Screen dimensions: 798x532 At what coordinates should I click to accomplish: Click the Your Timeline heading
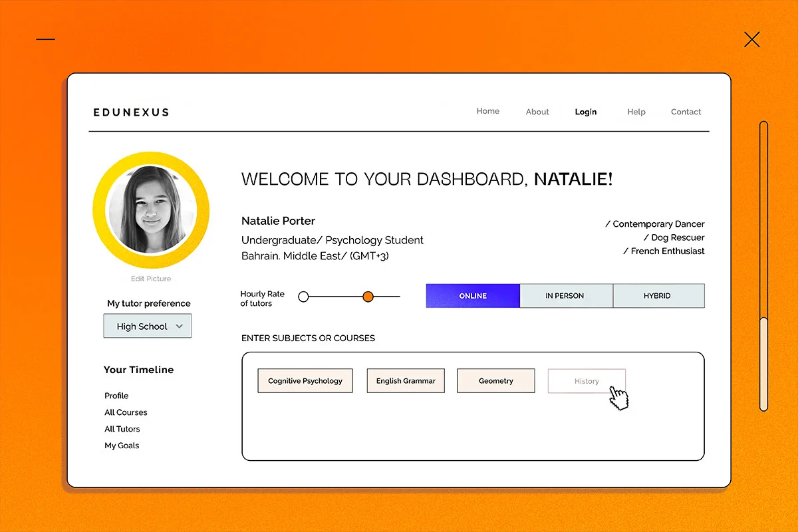(x=138, y=370)
